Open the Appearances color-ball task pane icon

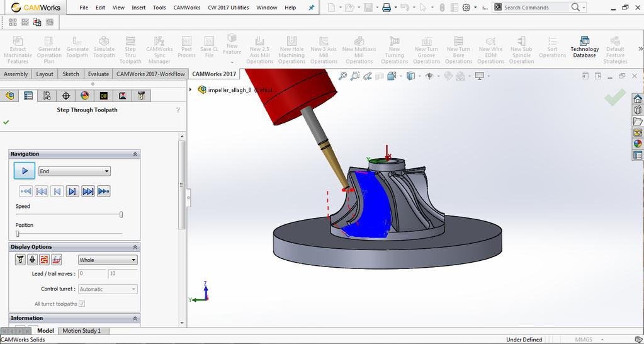[638, 144]
